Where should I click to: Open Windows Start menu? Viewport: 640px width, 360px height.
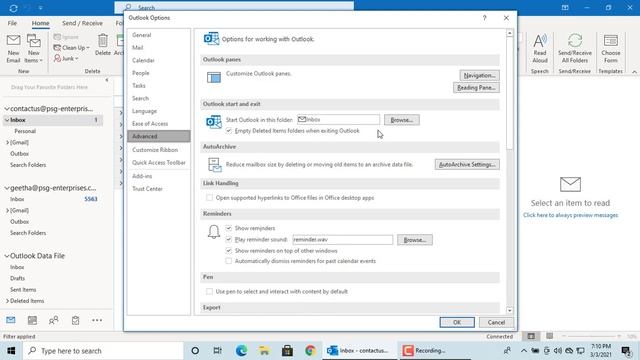click(11, 351)
